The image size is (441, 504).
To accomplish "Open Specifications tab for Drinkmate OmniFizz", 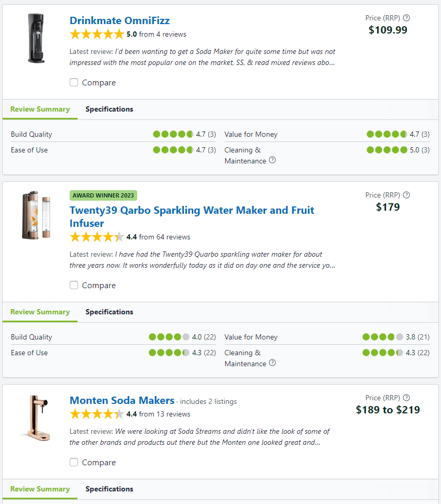I will 109,109.
